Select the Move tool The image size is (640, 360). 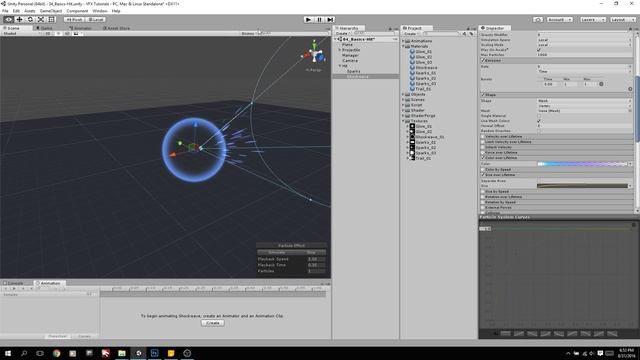click(x=19, y=20)
